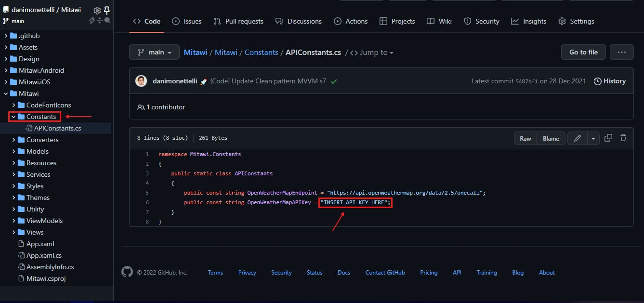Image resolution: width=644 pixels, height=303 pixels.
Task: Switch to the Issues tab
Action: point(186,21)
